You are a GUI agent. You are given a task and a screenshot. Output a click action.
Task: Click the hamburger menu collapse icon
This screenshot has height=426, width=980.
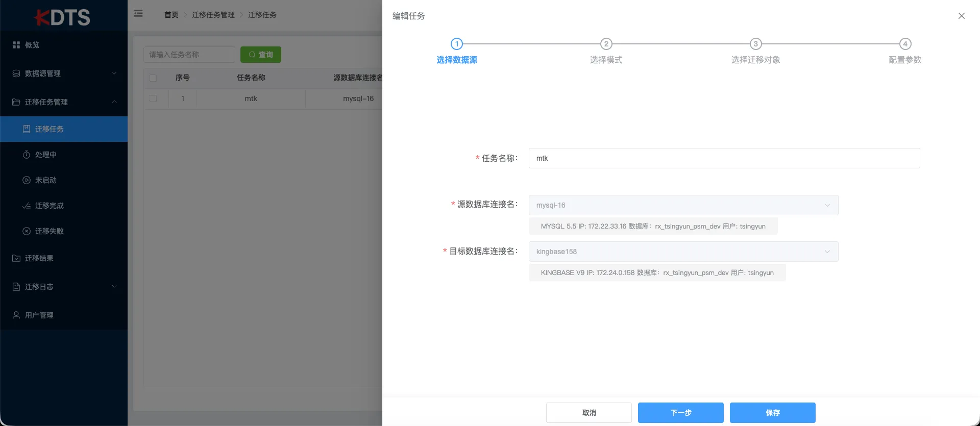tap(138, 14)
